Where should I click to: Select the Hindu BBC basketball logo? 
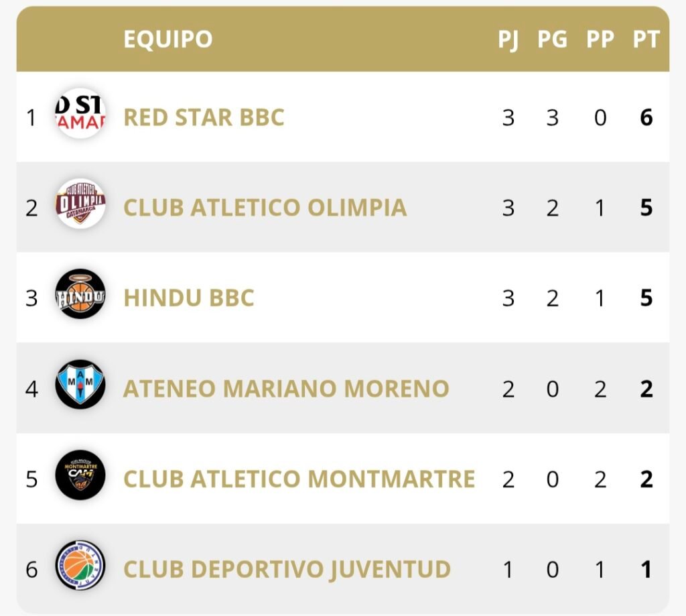coord(80,294)
